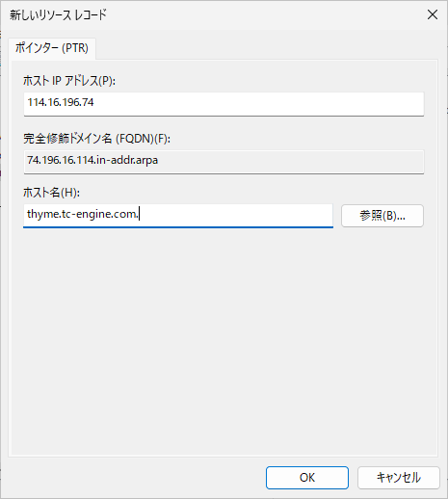Place cursor on the 114.16.196.74 text
Viewport: 448px width, 499px height.
pos(61,102)
